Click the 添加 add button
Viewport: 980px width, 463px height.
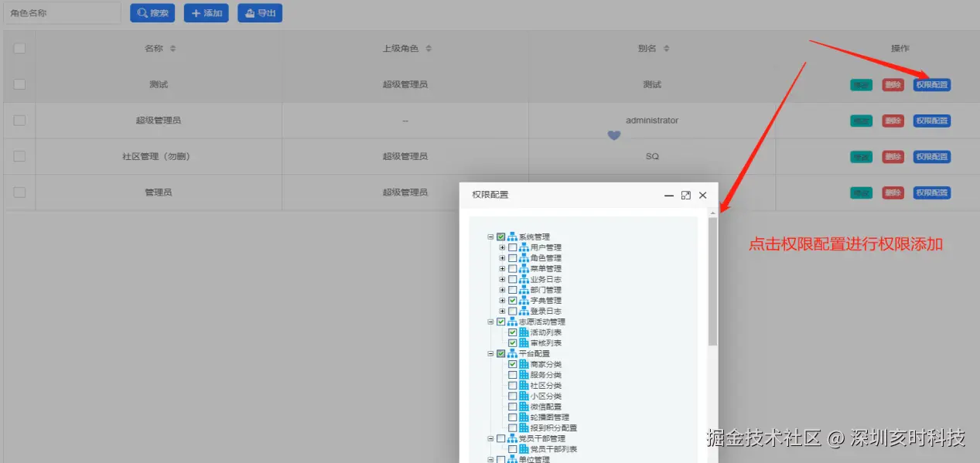point(207,13)
